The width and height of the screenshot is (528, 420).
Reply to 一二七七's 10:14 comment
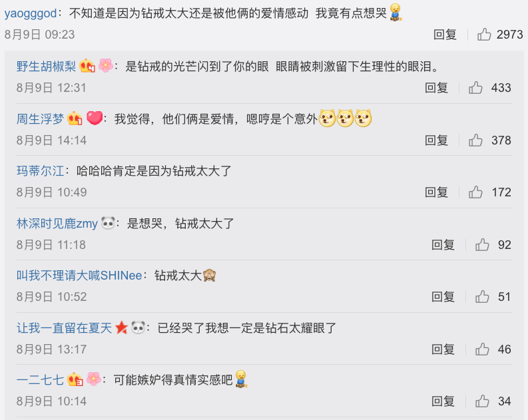443,401
